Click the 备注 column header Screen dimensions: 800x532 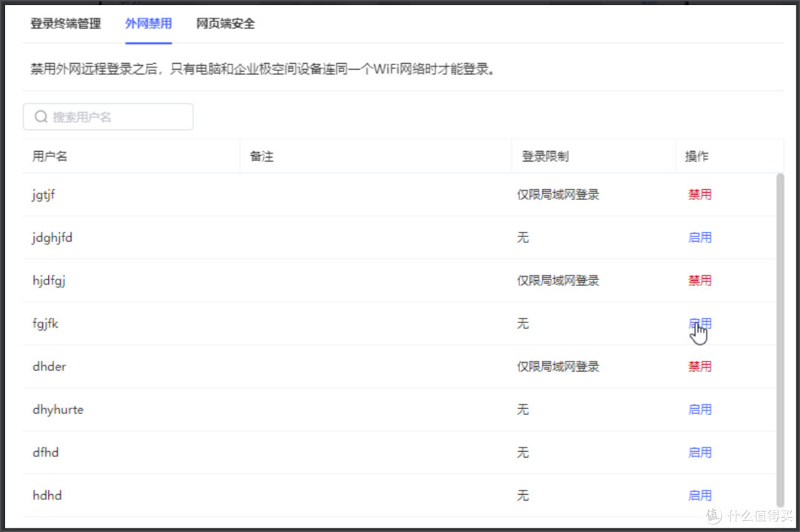[261, 156]
